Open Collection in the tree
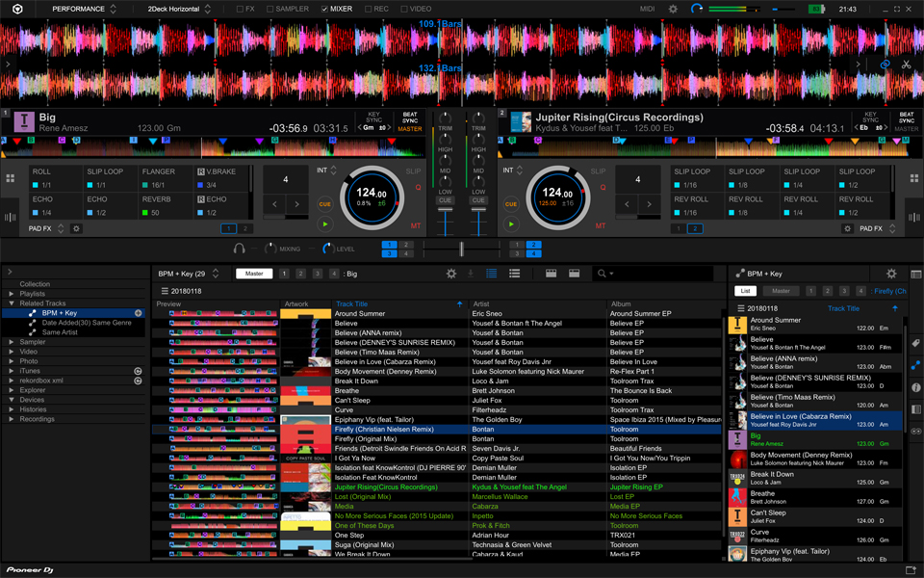 click(x=35, y=283)
